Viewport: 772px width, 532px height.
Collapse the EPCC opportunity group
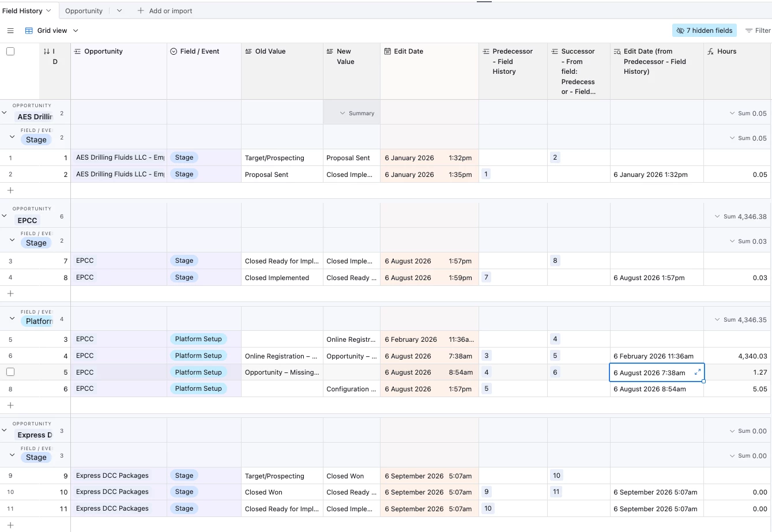(5, 216)
